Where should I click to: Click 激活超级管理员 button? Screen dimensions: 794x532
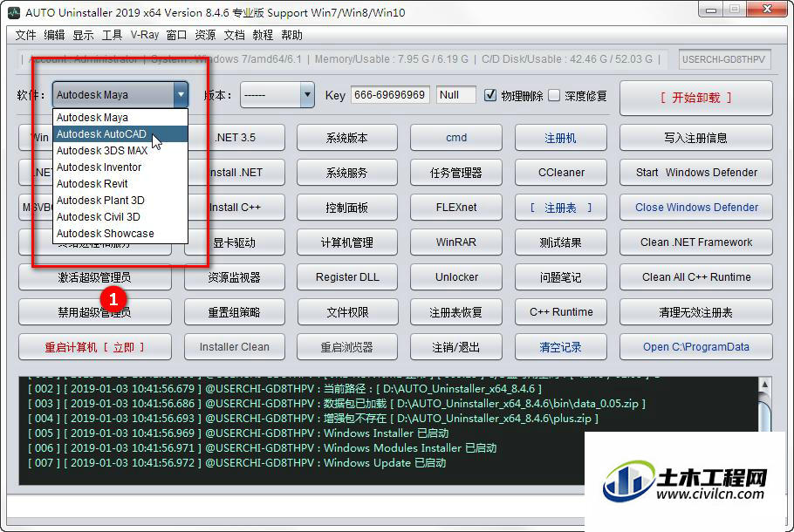[x=95, y=276]
